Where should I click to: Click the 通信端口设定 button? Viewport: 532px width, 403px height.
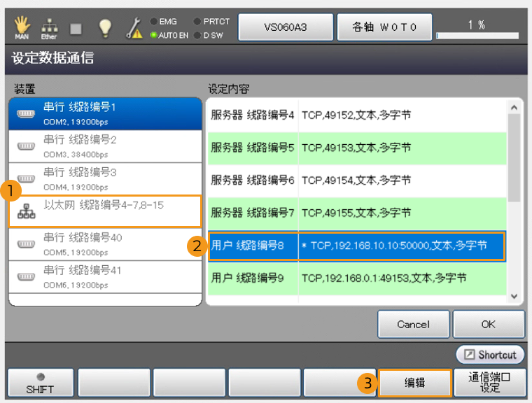(x=489, y=383)
